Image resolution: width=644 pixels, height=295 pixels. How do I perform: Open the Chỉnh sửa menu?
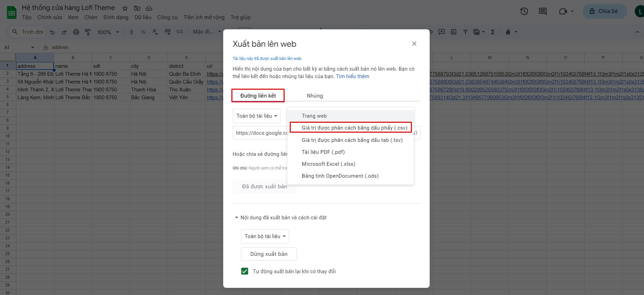click(49, 17)
